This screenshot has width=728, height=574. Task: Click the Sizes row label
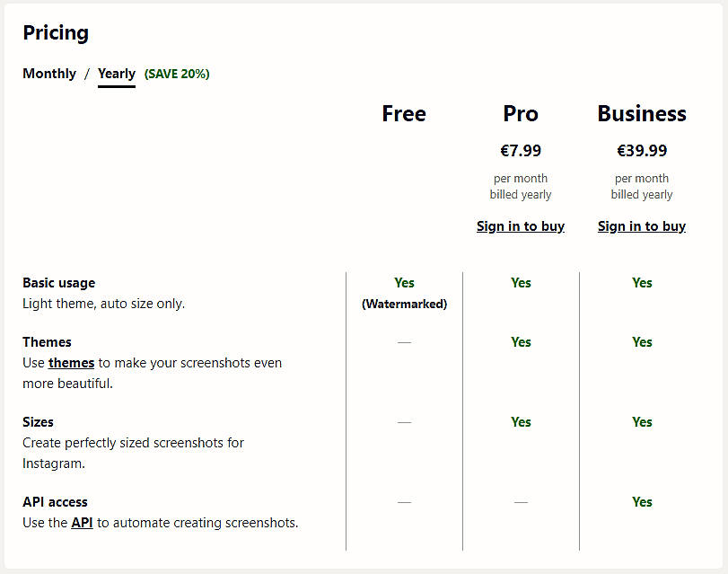tap(39, 422)
